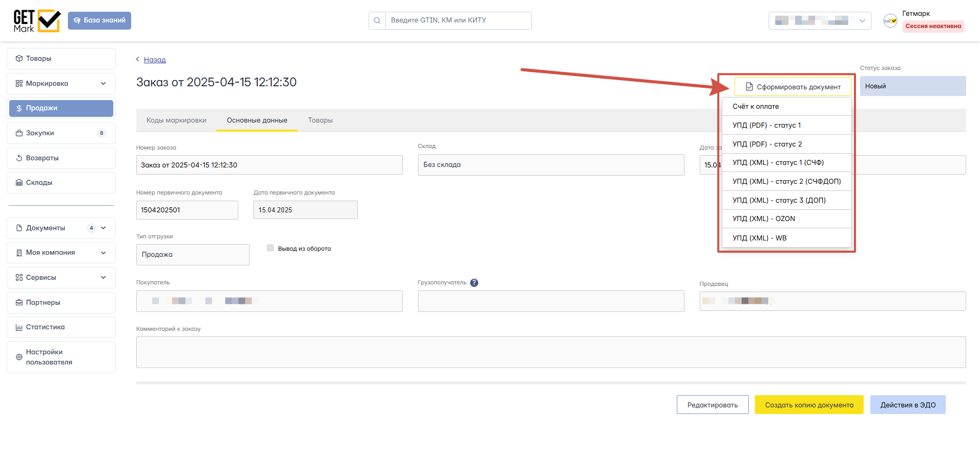Select УПД (PDF) - статус 2
This screenshot has width=980, height=462.
pos(787,144)
